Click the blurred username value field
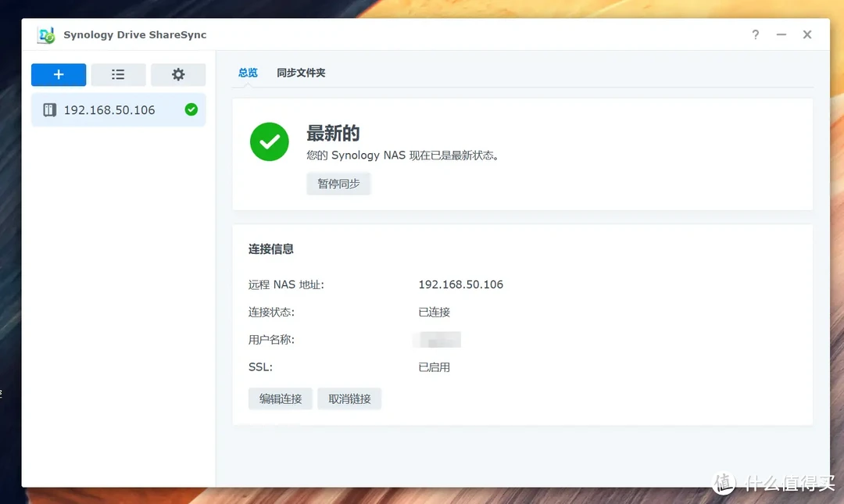This screenshot has width=844, height=504. (x=436, y=339)
